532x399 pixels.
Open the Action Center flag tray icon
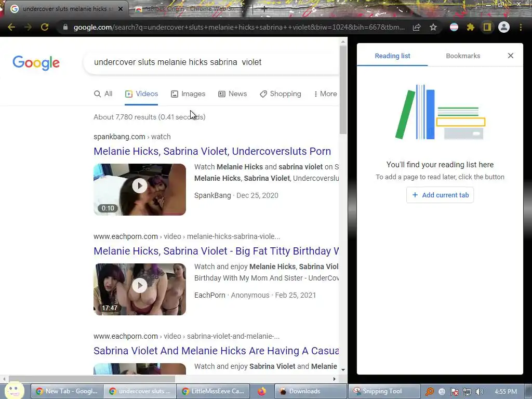(x=454, y=392)
